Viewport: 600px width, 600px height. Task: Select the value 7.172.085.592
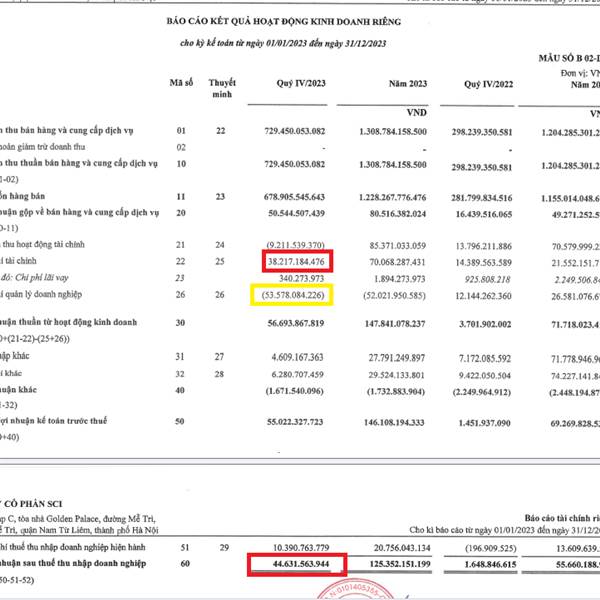[x=485, y=359]
